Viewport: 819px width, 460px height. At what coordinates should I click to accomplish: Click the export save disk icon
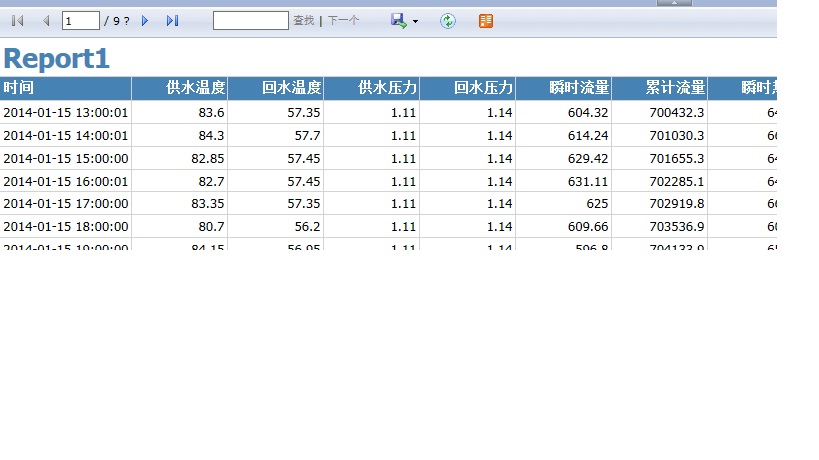[x=398, y=21]
